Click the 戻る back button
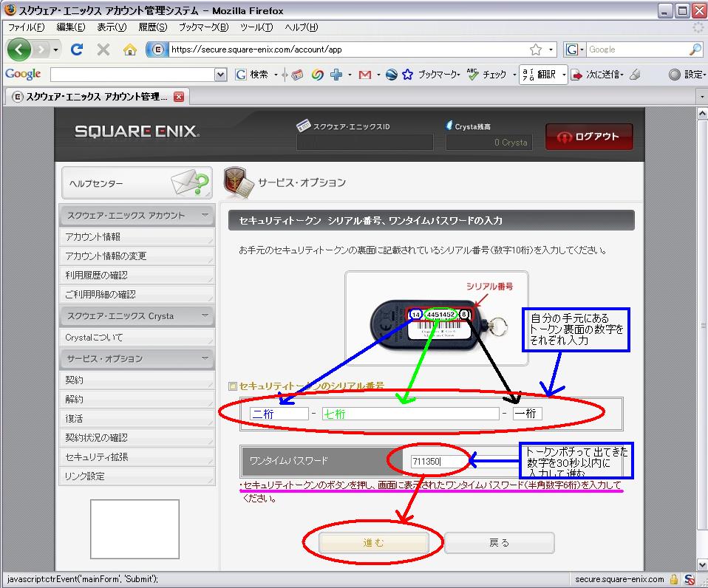Image resolution: width=708 pixels, height=588 pixels. 500,542
